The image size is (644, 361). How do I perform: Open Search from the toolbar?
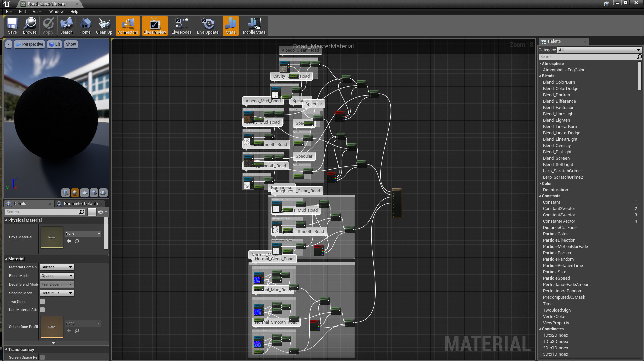coord(66,26)
